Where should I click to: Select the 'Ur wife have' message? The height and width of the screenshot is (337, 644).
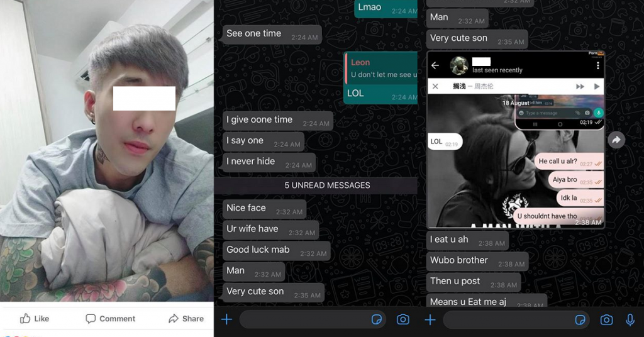click(270, 230)
